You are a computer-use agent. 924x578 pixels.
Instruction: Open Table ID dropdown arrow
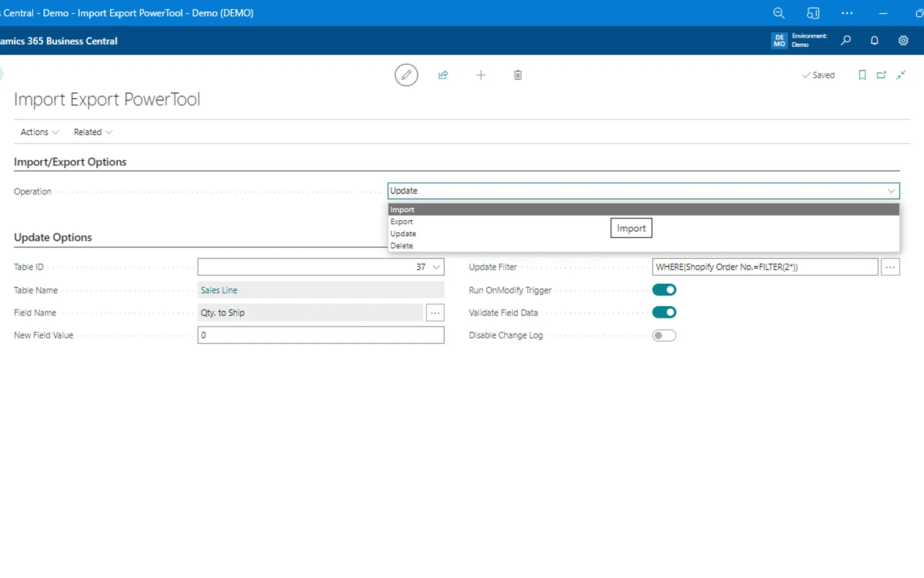tap(437, 267)
